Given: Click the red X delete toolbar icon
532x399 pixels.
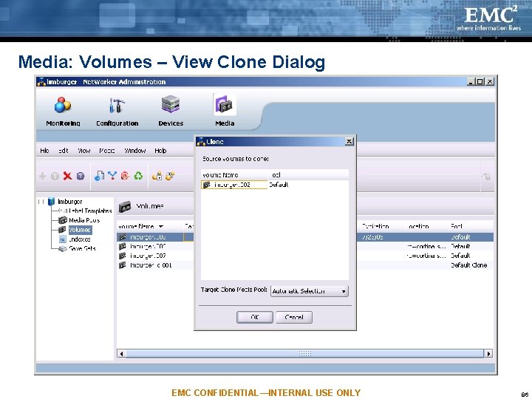Looking at the screenshot, I should coord(67,176).
